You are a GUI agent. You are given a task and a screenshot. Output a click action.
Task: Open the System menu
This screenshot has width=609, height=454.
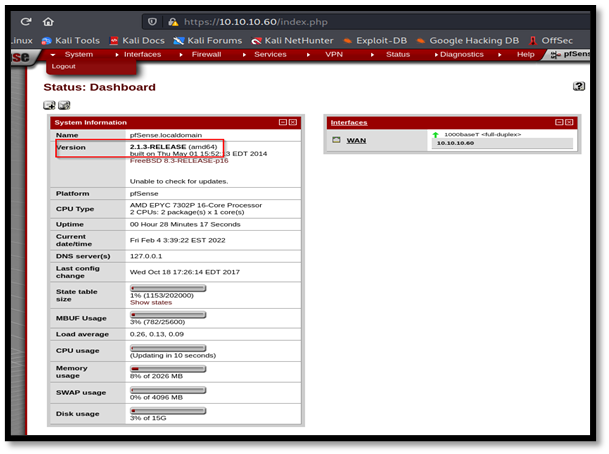[x=79, y=54]
